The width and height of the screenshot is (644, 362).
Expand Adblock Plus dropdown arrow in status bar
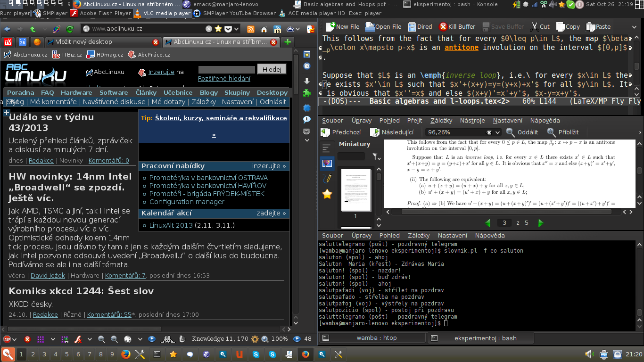[14, 339]
